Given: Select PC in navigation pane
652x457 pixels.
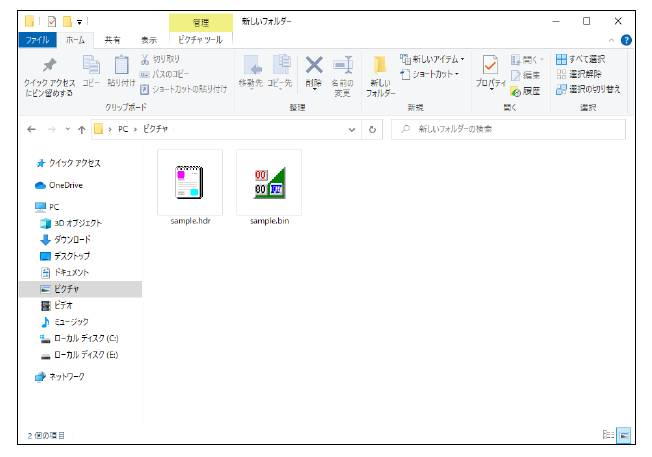Looking at the screenshot, I should 47,207.
